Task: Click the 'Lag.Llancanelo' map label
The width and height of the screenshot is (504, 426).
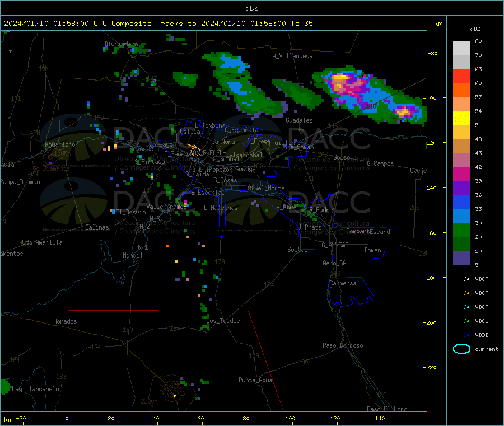Action: coord(36,389)
